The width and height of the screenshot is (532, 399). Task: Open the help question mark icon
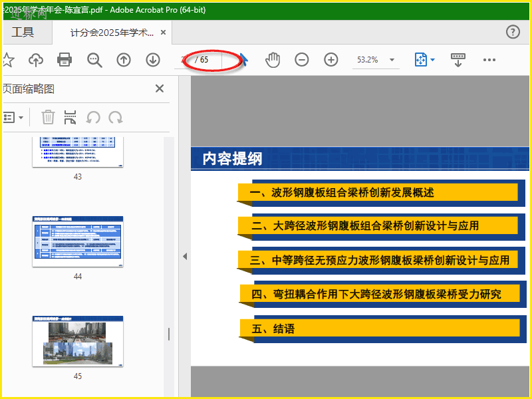(513, 32)
